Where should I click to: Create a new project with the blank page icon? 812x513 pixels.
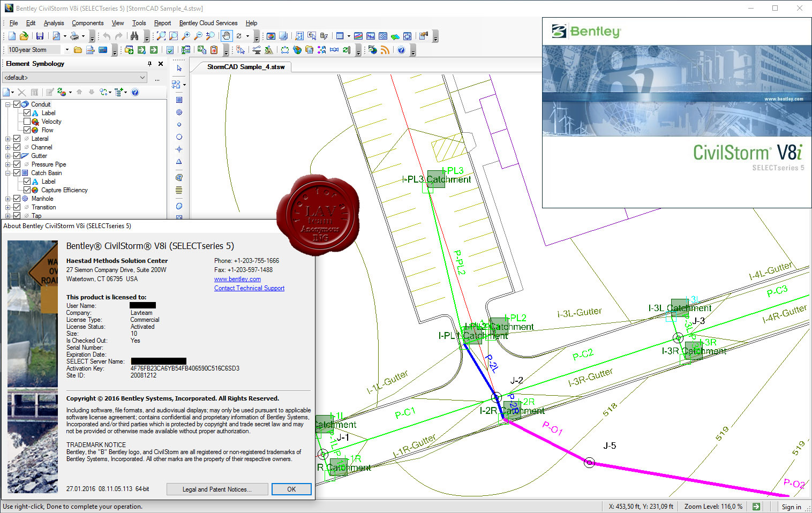point(11,36)
